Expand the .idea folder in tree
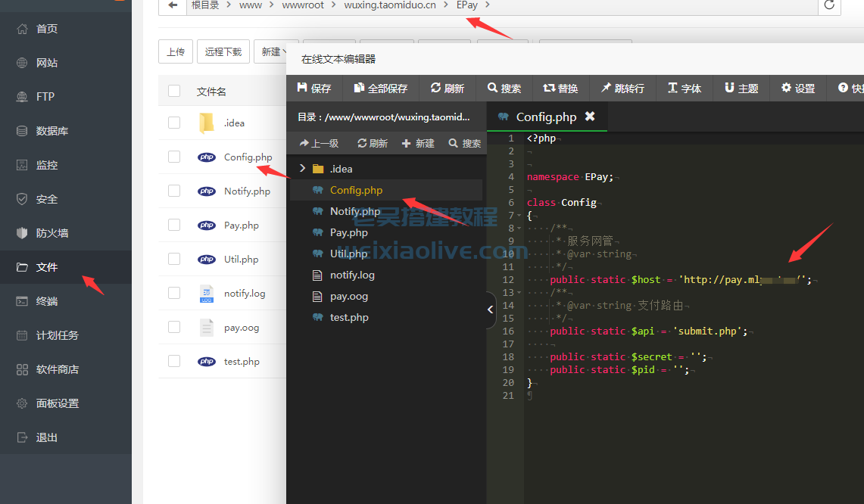The image size is (864, 504). point(302,169)
